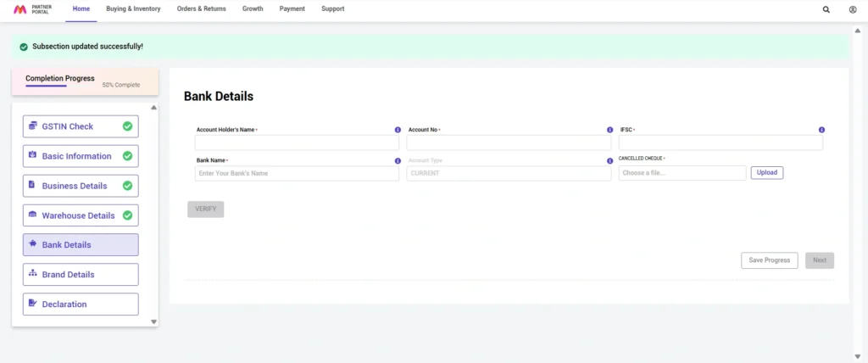
Task: Click the Next button
Action: tap(820, 260)
